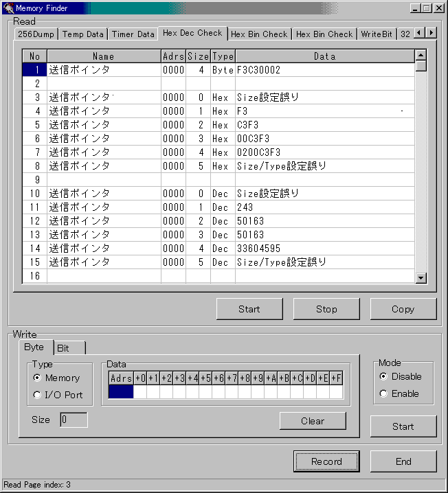Switch to the 256Dump tab
448x493 pixels.
36,34
